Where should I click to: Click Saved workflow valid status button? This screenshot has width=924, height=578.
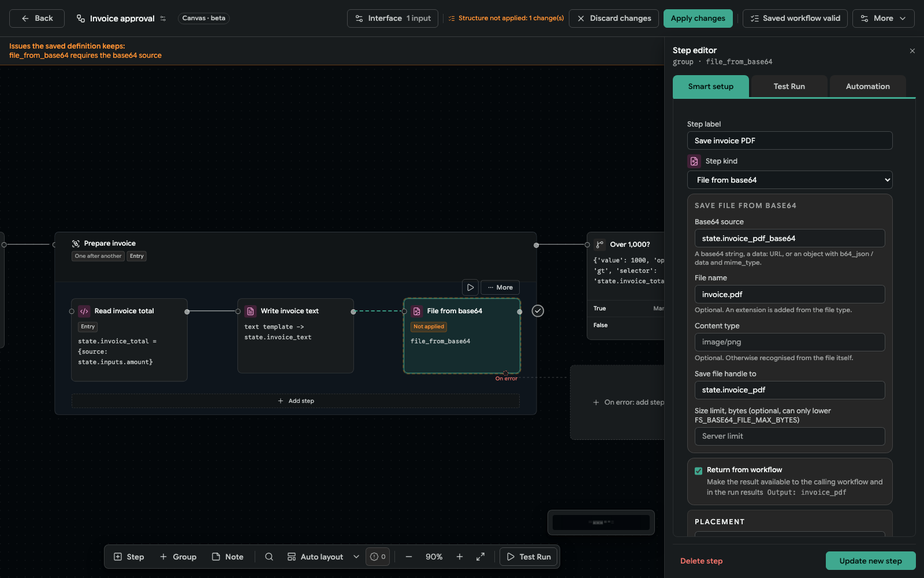click(x=795, y=18)
